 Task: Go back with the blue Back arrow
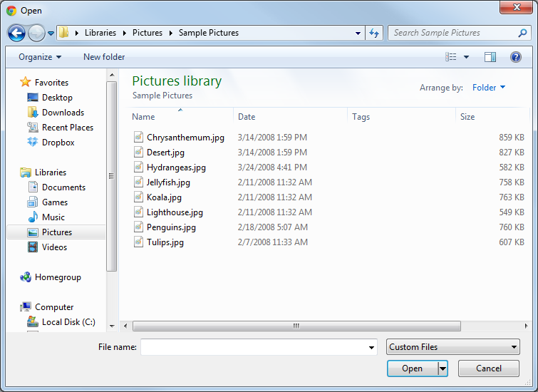pos(16,33)
